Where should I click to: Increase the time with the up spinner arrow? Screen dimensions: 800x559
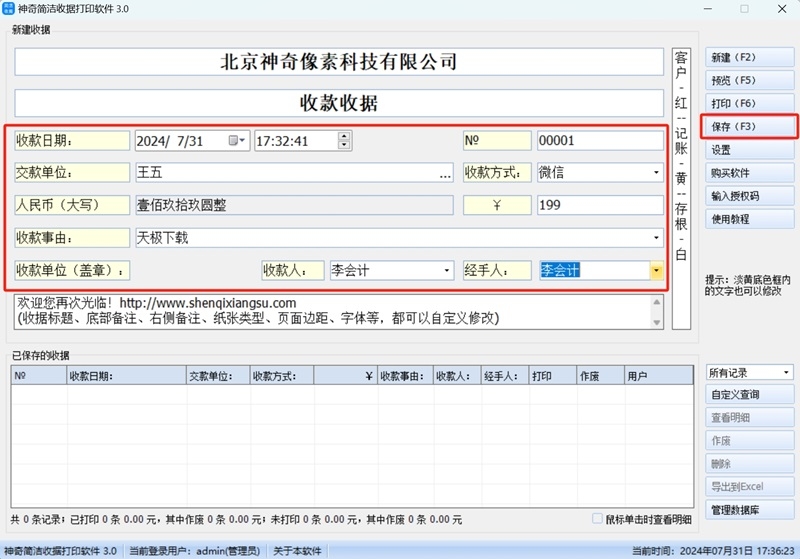pos(344,136)
